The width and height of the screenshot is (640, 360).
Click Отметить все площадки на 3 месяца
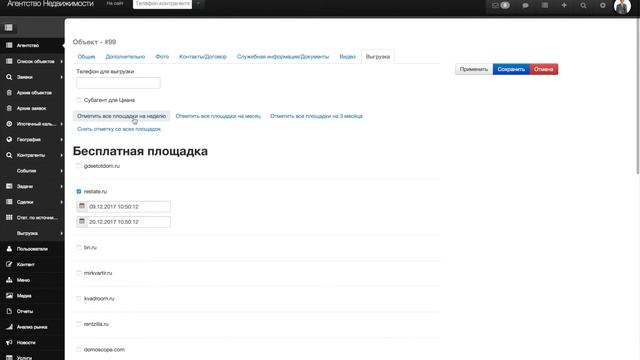pos(316,116)
